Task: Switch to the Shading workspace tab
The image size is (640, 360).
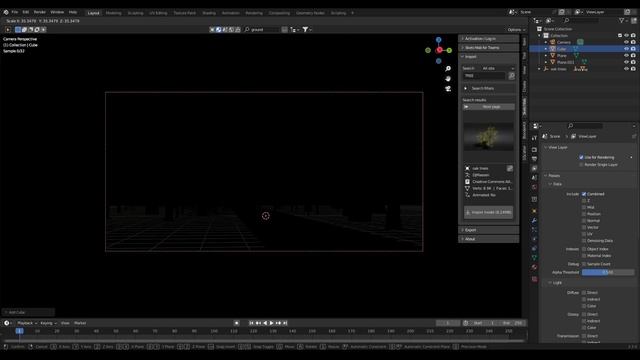Action: (209, 13)
